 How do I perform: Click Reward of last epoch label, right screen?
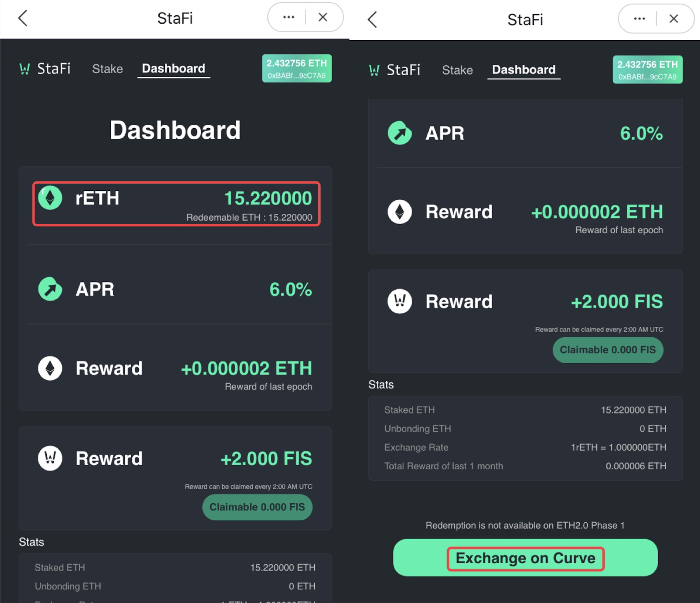coord(619,230)
